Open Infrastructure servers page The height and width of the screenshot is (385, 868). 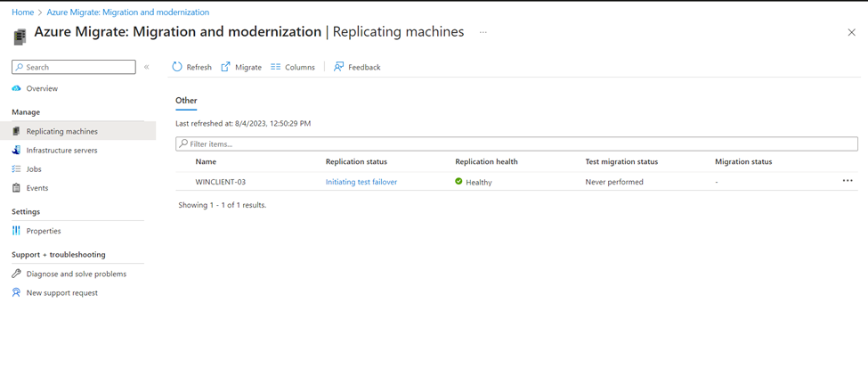[61, 151]
